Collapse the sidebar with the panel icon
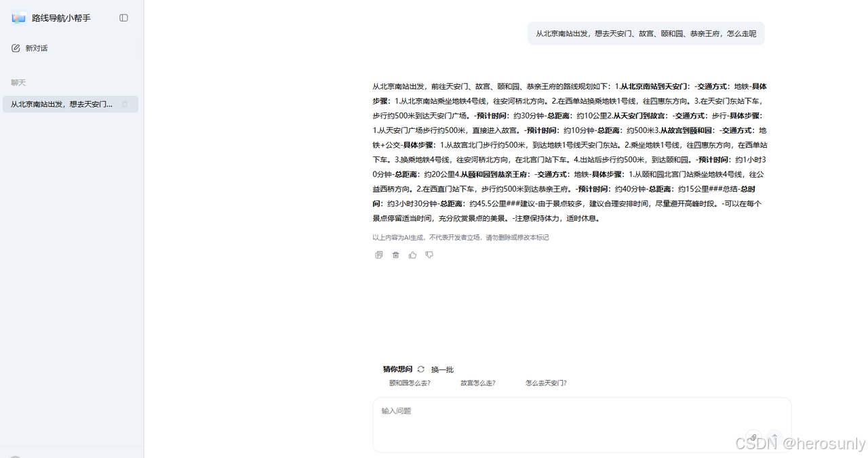 pos(123,18)
